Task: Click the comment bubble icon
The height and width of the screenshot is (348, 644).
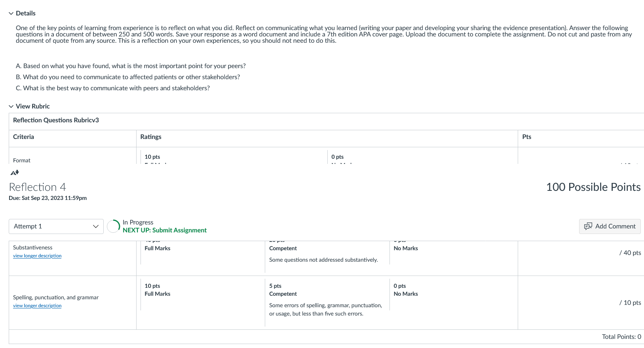Action: tap(588, 226)
